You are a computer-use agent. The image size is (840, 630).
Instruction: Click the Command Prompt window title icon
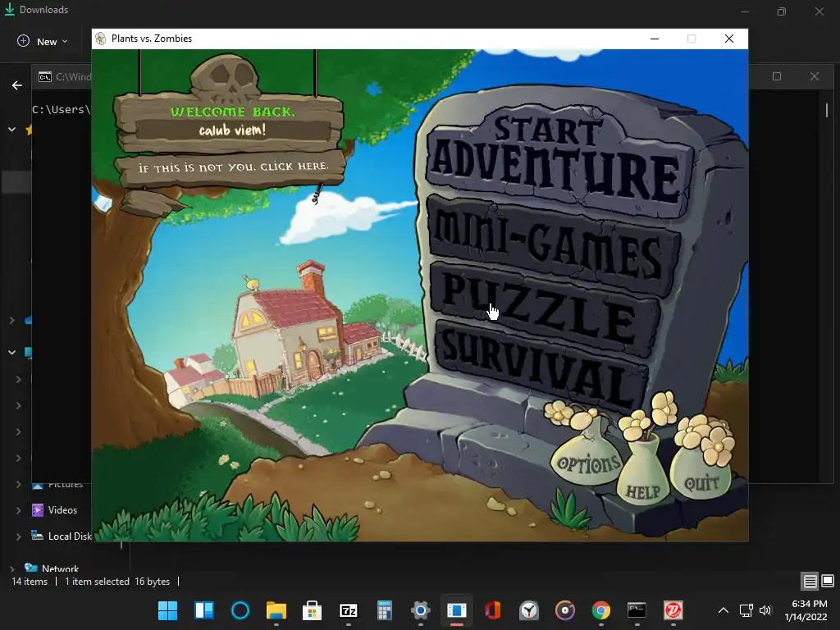[x=45, y=76]
